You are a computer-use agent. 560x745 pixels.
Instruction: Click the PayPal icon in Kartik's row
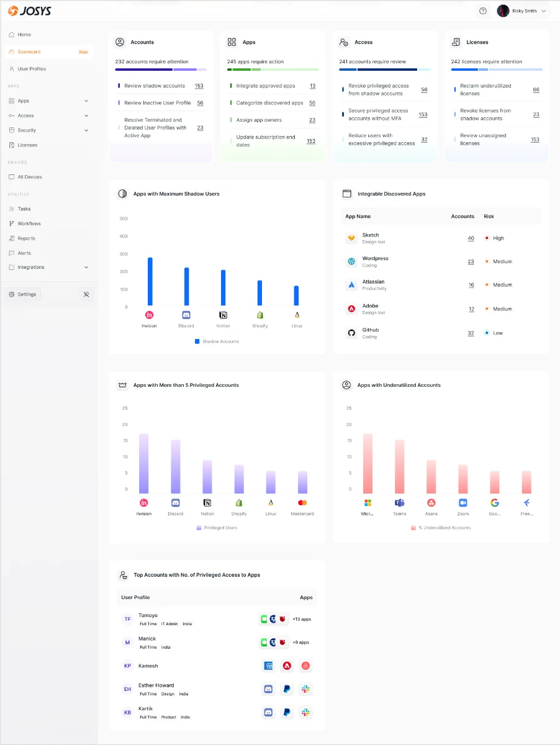[287, 713]
